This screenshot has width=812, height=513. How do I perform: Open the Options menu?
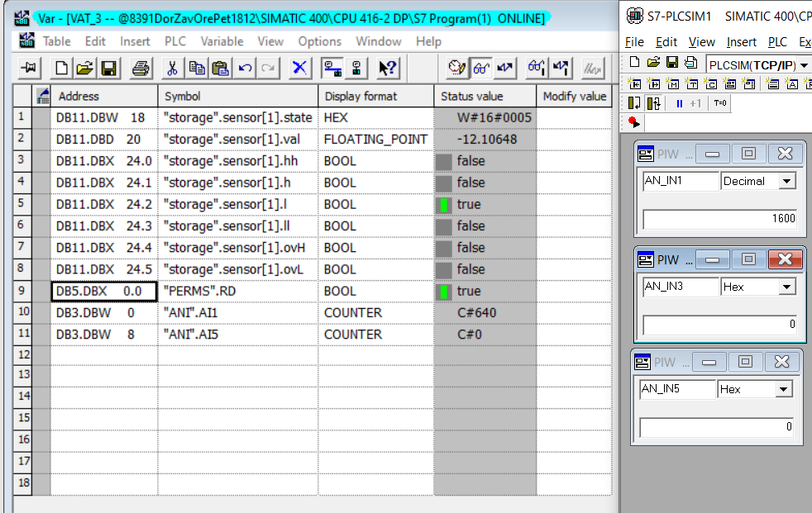pyautogui.click(x=319, y=41)
